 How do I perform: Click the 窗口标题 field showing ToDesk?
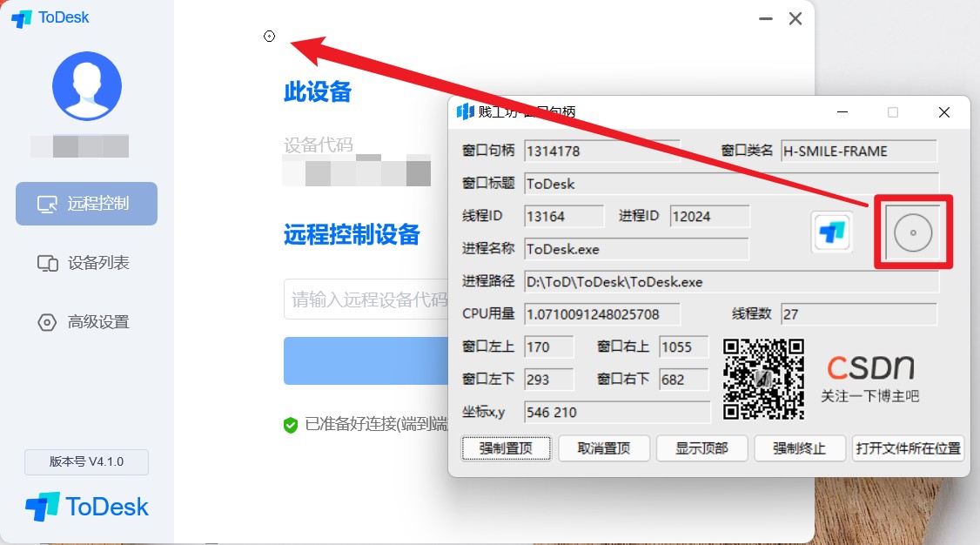[731, 184]
